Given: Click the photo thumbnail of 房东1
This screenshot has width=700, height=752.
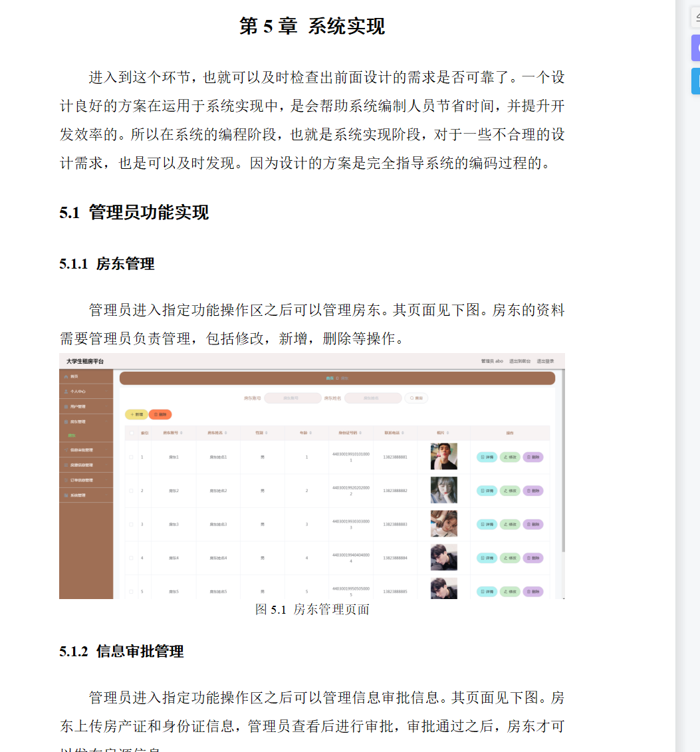Looking at the screenshot, I should pos(443,457).
